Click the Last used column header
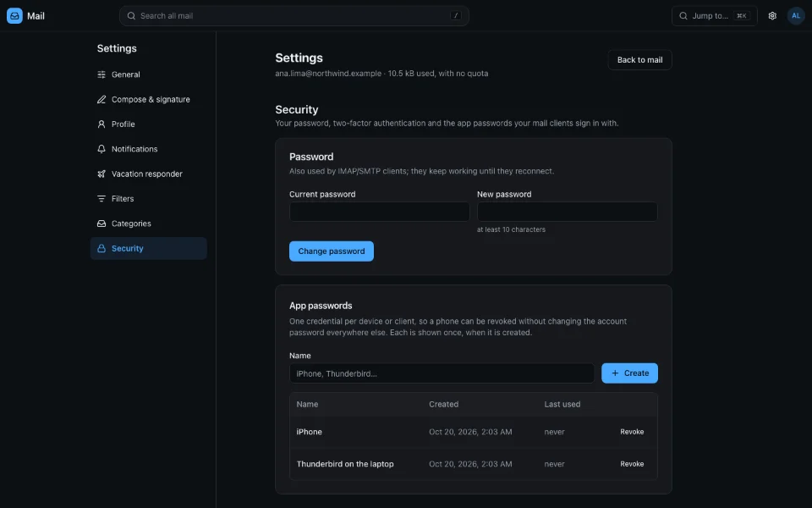Screen dimensions: 812x508 click(x=562, y=405)
